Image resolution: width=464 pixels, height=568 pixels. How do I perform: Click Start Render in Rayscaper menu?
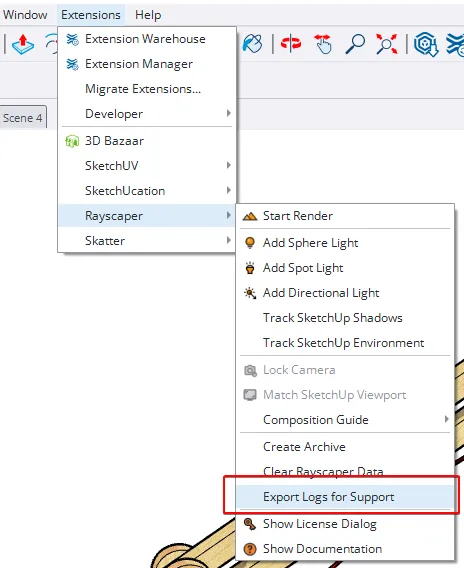coord(345,216)
